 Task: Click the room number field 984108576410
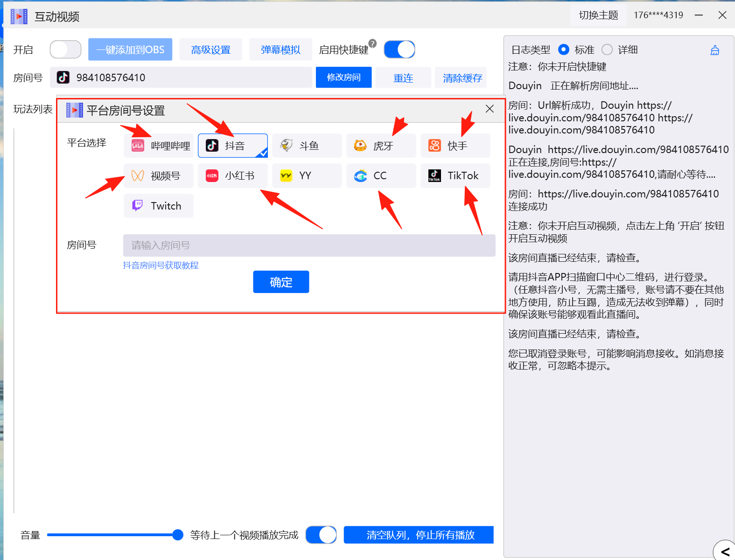point(181,77)
